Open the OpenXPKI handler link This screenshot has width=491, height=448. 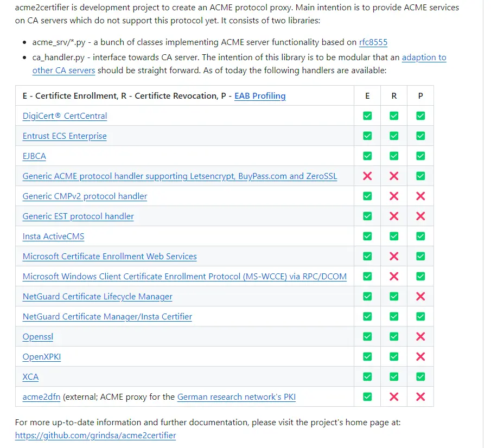42,357
